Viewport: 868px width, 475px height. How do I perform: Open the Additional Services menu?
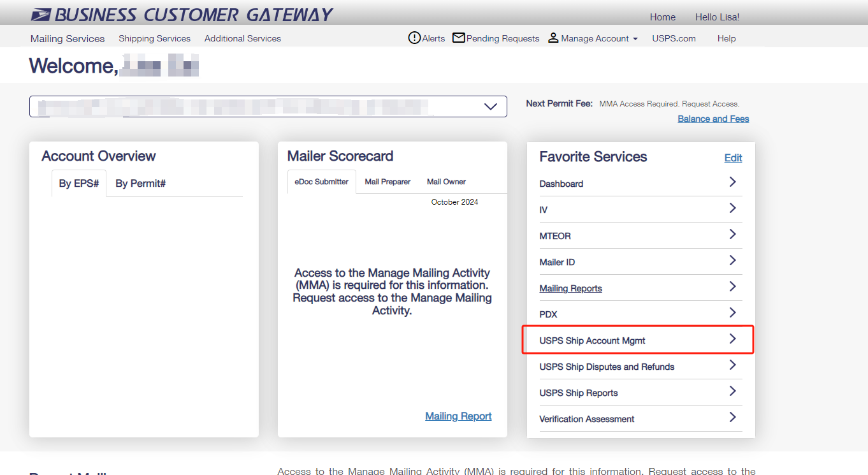tap(243, 39)
